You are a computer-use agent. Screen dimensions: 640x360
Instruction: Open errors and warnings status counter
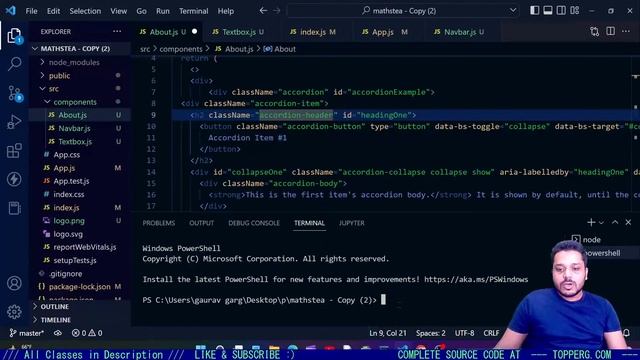87,333
